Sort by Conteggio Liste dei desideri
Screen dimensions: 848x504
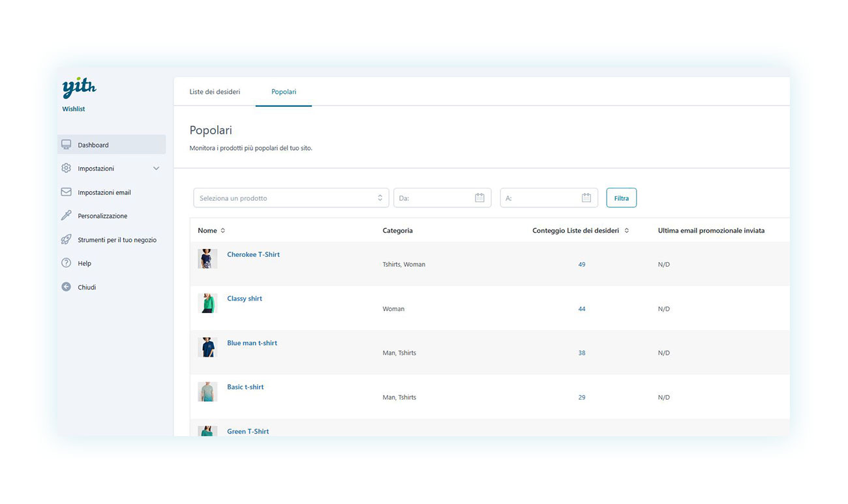point(627,231)
